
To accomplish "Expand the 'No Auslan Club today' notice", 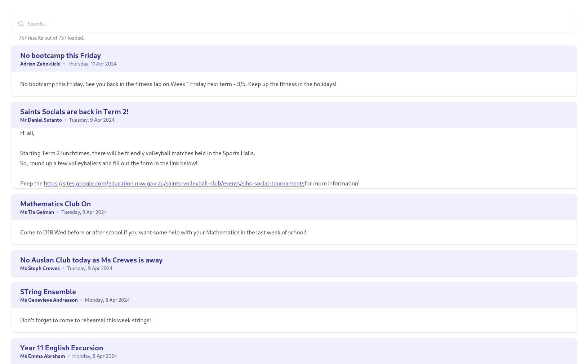I will tap(91, 260).
